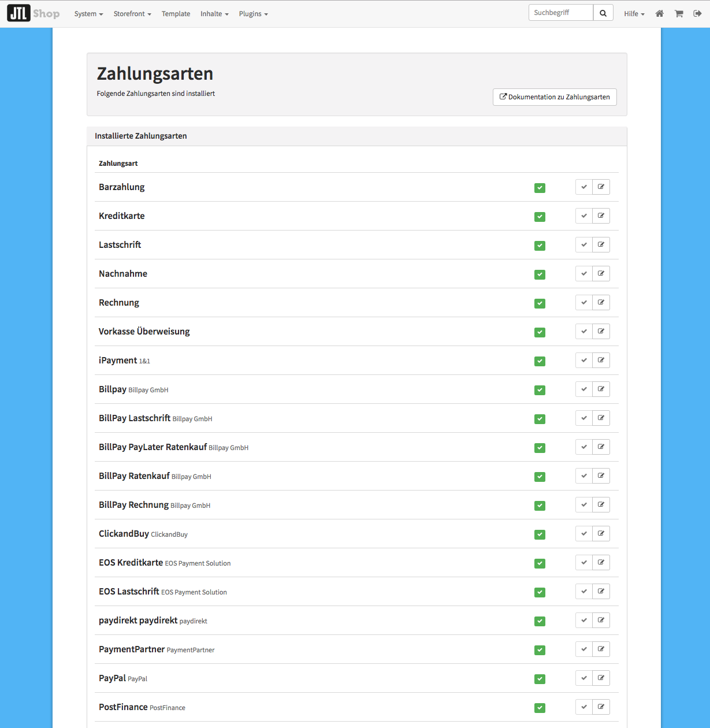Click the shopping cart icon

click(679, 14)
